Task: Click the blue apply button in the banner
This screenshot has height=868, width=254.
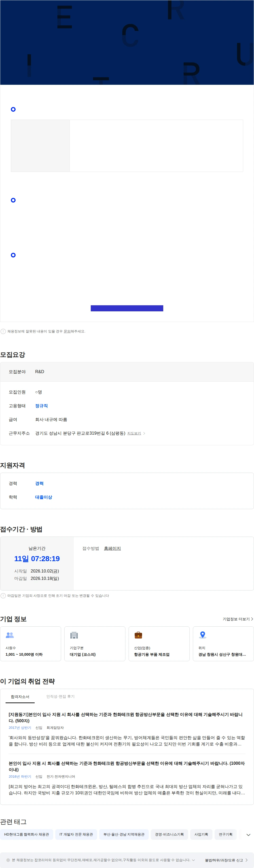Action: [127, 308]
